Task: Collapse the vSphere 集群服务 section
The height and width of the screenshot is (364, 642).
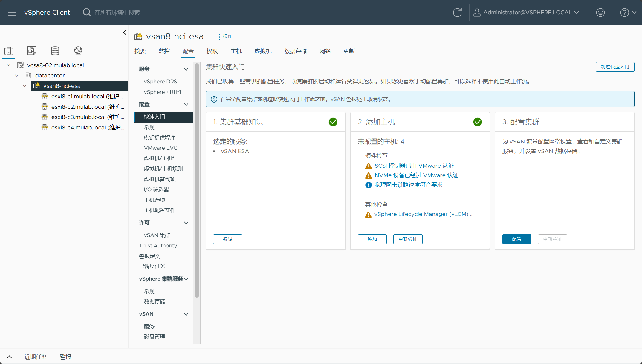Action: pyautogui.click(x=186, y=279)
